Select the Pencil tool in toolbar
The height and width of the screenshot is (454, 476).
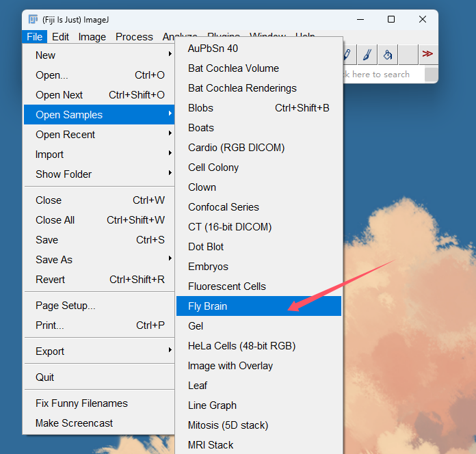point(349,54)
